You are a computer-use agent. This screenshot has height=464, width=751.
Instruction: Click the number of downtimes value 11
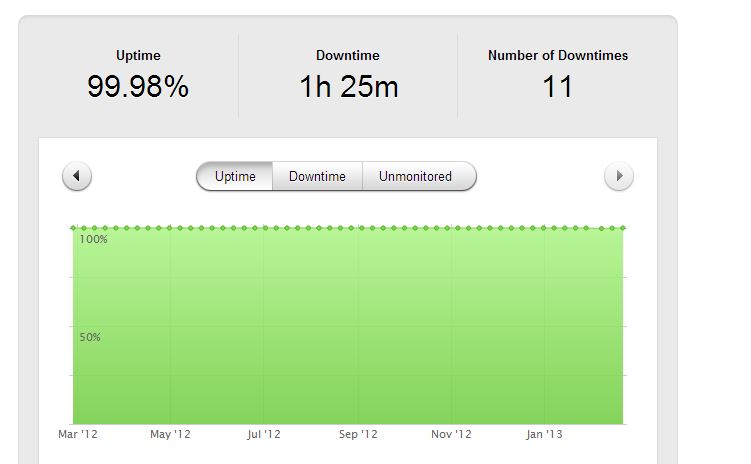click(x=558, y=87)
